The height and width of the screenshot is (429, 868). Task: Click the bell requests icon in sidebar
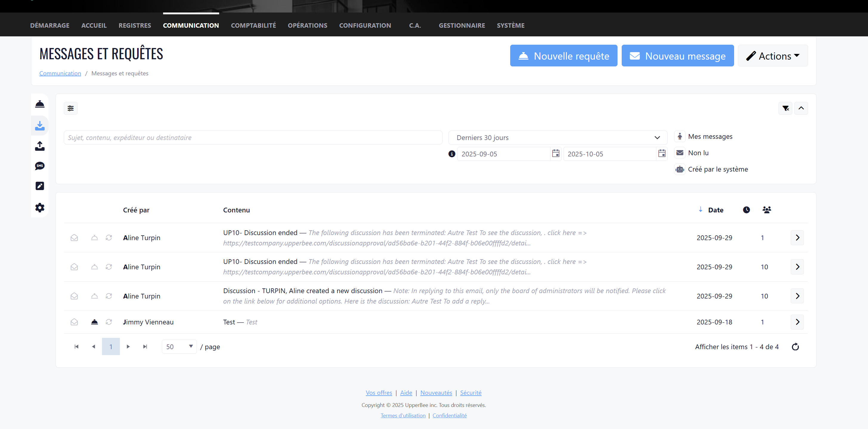40,104
